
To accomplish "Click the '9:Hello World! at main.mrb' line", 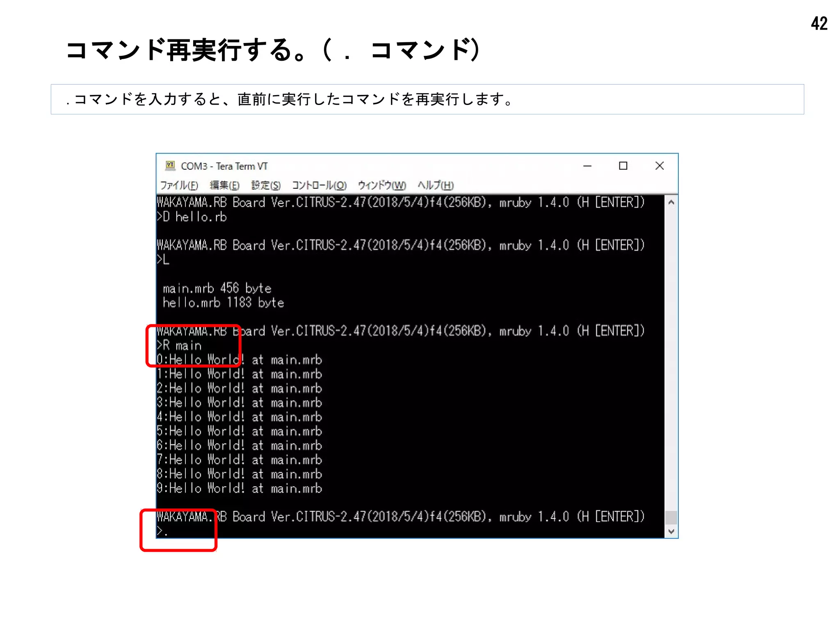I will point(240,488).
